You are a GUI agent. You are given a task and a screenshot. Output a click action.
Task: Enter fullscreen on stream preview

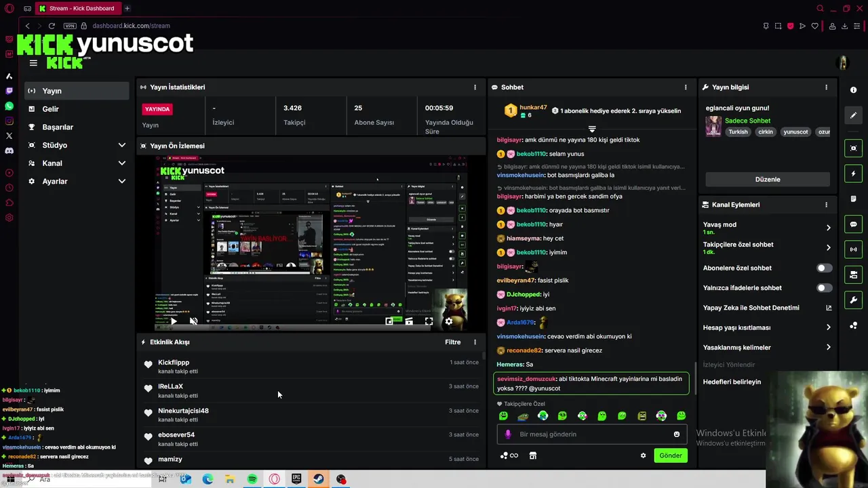[429, 321]
